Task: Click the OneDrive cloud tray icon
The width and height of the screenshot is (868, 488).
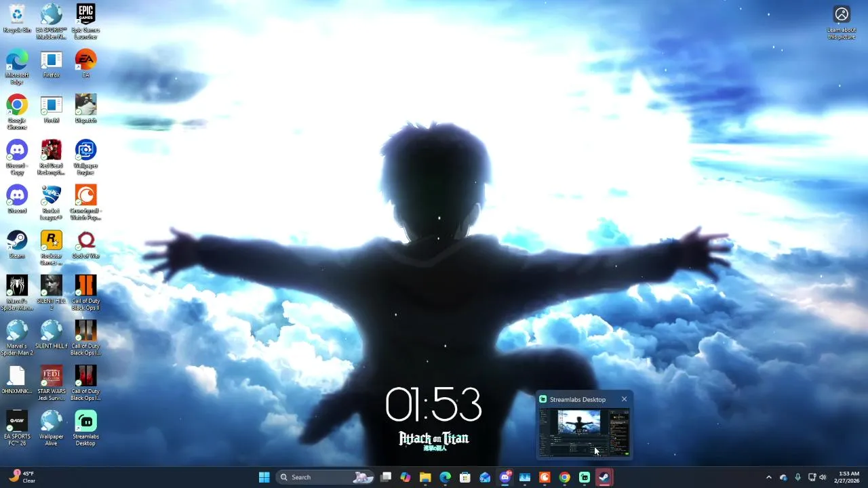Action: pyautogui.click(x=783, y=477)
